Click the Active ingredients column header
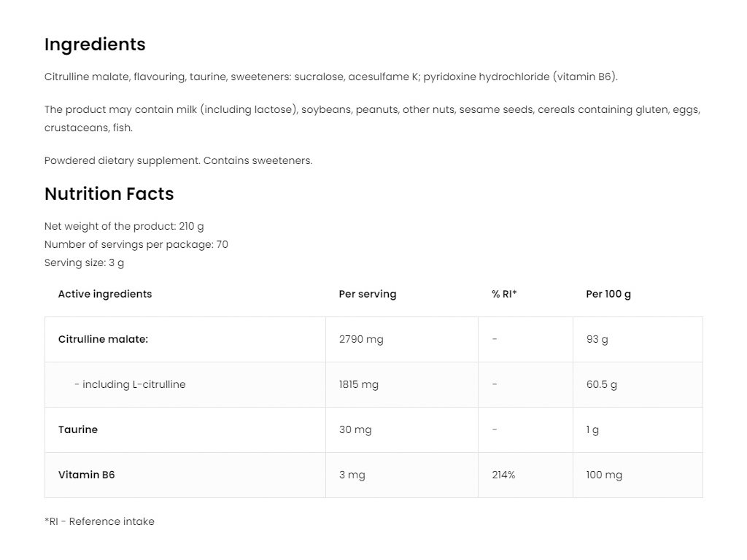The width and height of the screenshot is (747, 560). pos(105,294)
